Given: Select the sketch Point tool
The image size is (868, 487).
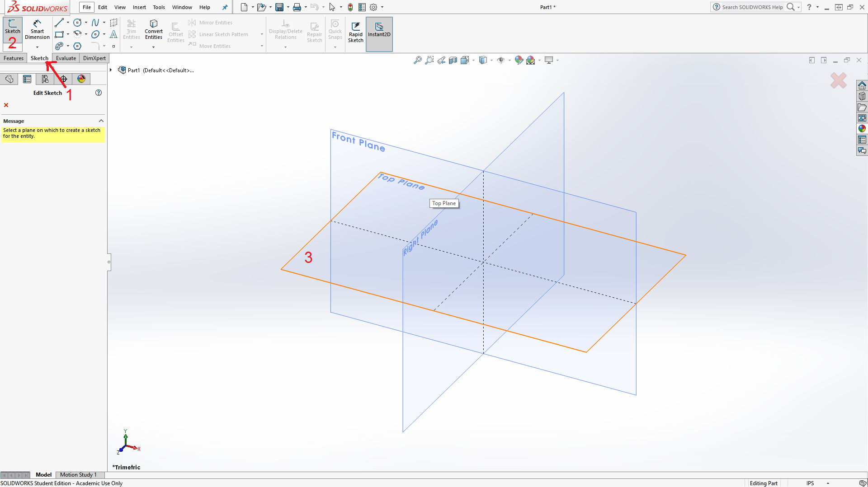Looking at the screenshot, I should click(113, 46).
